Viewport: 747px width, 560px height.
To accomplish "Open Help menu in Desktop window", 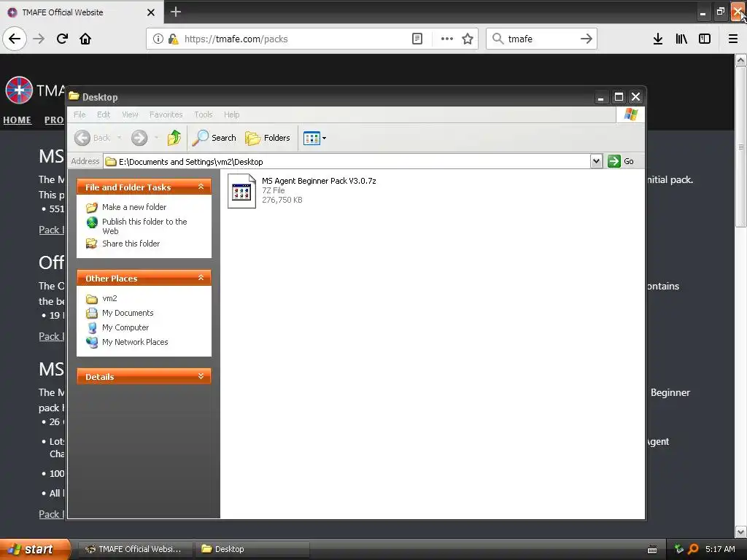I will 231,114.
